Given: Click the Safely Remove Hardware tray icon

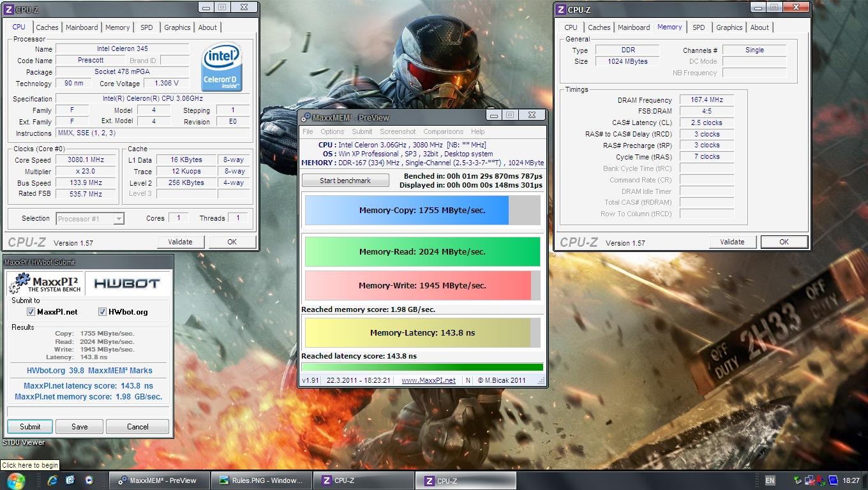Looking at the screenshot, I should [x=798, y=480].
